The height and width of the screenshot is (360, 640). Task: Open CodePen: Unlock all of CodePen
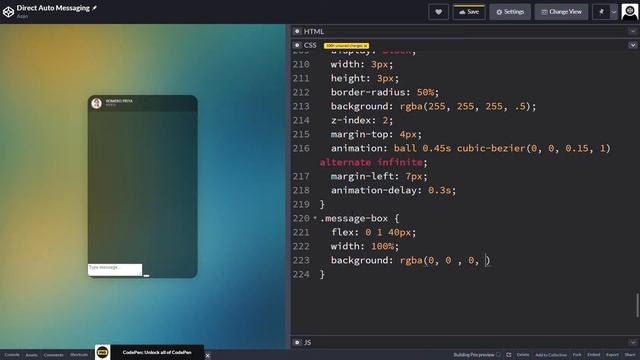point(157,352)
